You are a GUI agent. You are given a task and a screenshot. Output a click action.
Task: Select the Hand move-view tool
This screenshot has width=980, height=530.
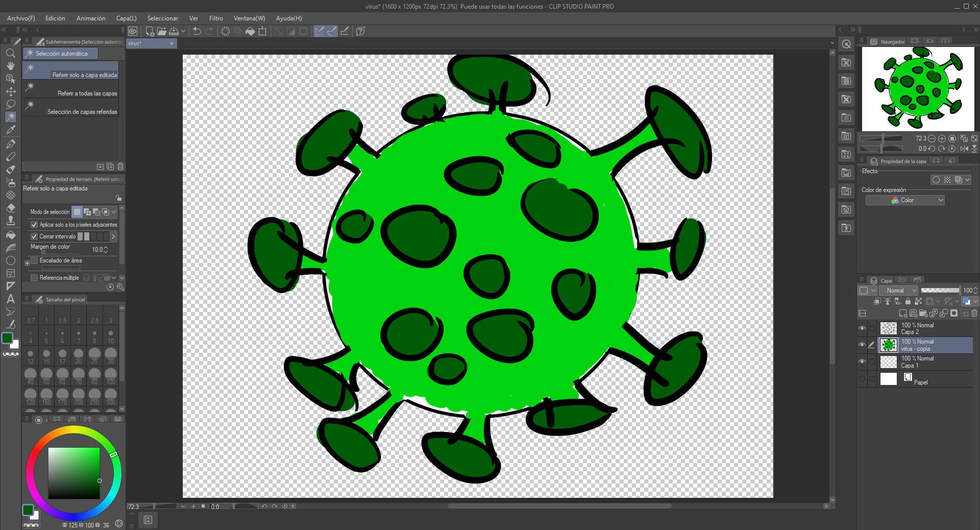(x=10, y=66)
